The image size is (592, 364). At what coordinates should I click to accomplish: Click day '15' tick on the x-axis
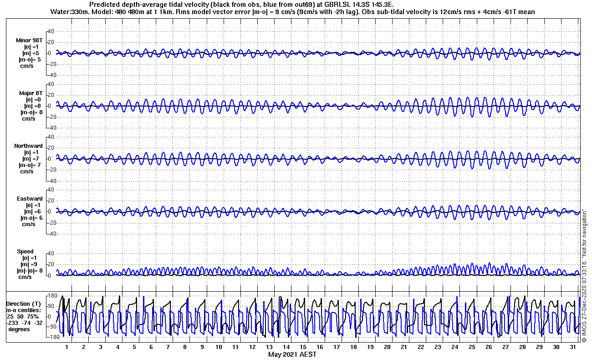point(303,347)
